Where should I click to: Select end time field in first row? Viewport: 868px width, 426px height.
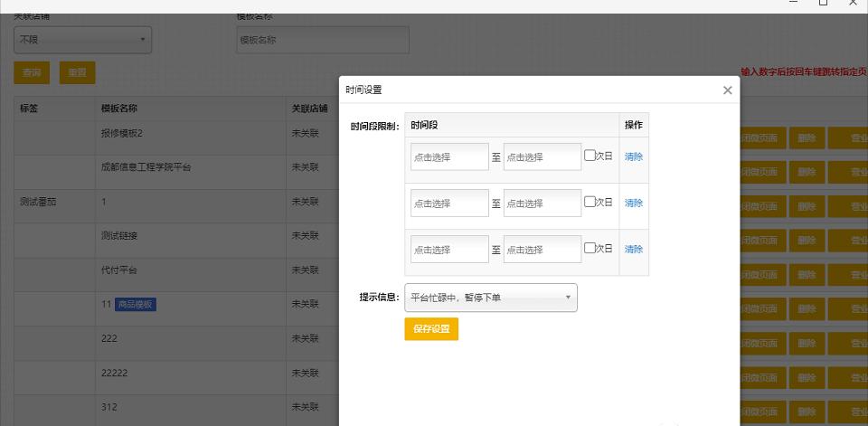point(542,156)
